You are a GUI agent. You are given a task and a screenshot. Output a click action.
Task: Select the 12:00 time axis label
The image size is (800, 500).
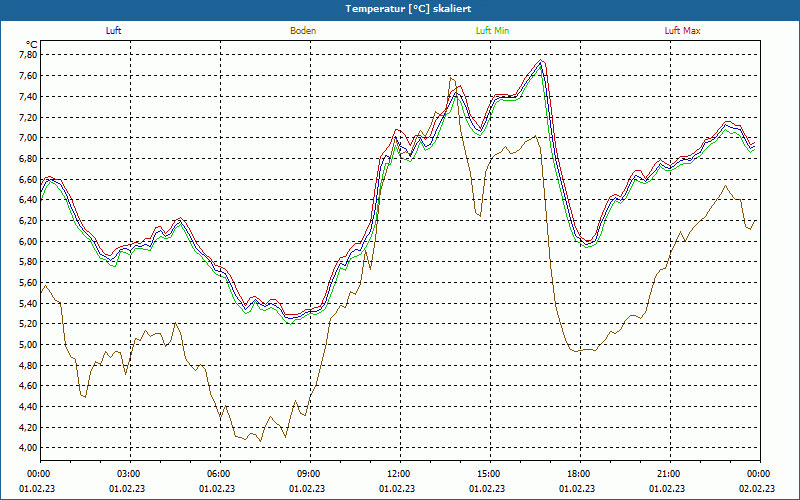(398, 473)
